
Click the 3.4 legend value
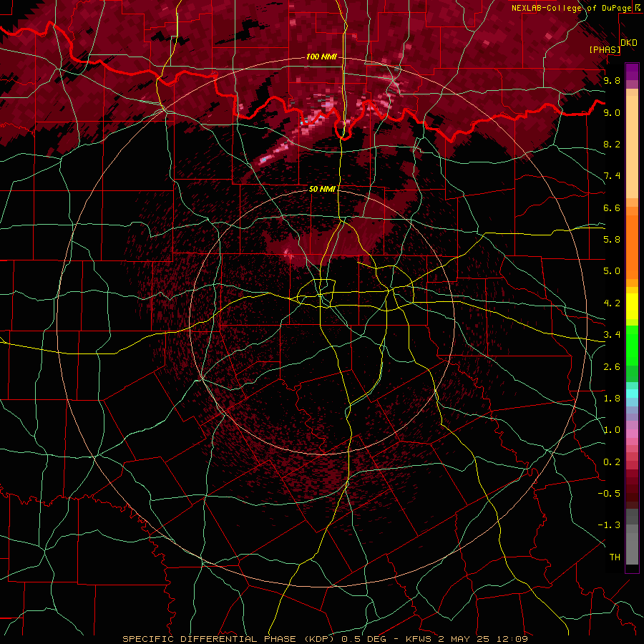coord(612,335)
